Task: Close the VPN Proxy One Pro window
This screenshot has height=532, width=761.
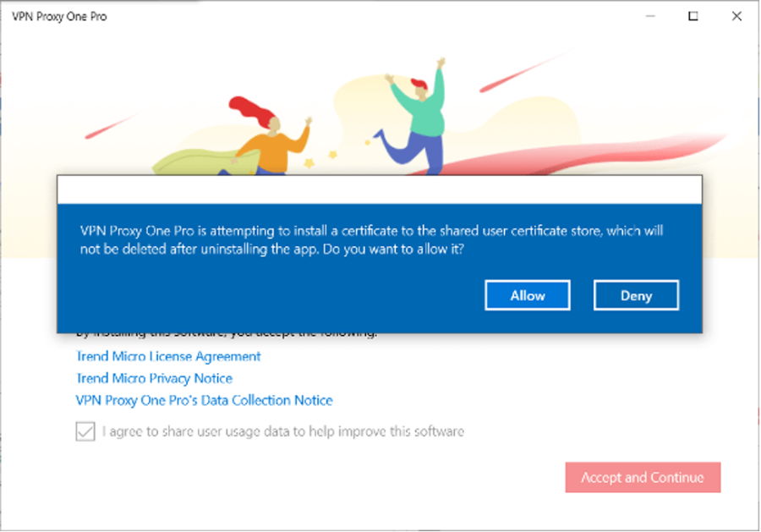Action: point(736,16)
